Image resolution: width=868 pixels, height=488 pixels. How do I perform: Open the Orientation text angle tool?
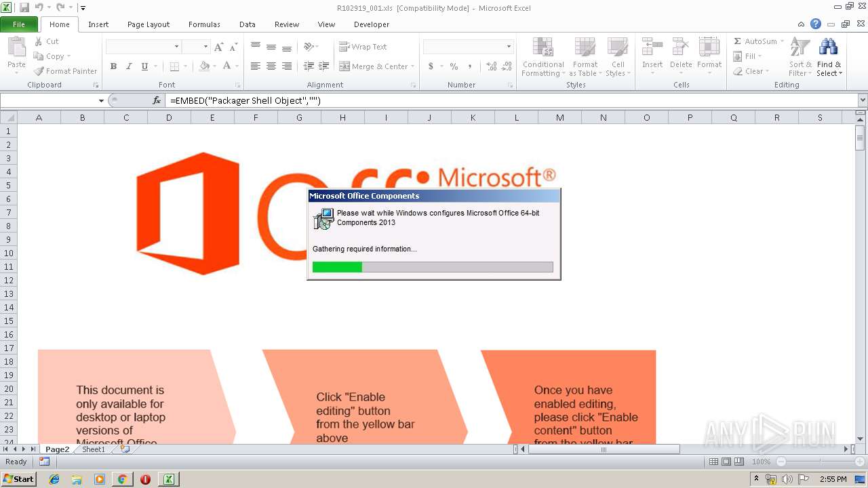pos(309,47)
